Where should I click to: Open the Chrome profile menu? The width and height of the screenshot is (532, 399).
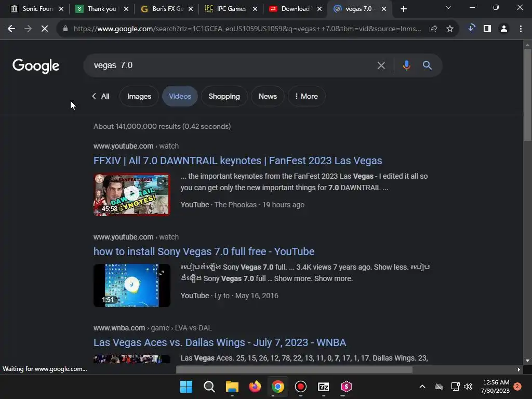tap(504, 29)
